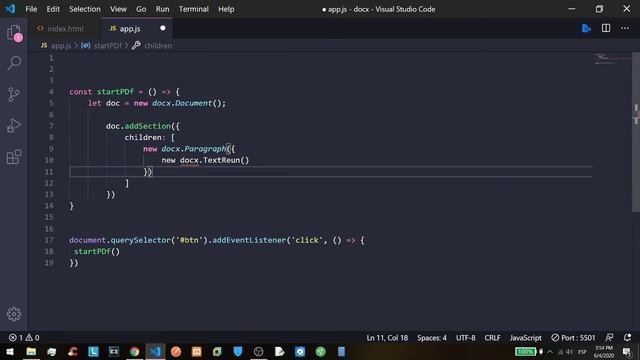Image resolution: width=640 pixels, height=360 pixels.
Task: Click the vertical scrollbar of the editor
Action: 636,133
